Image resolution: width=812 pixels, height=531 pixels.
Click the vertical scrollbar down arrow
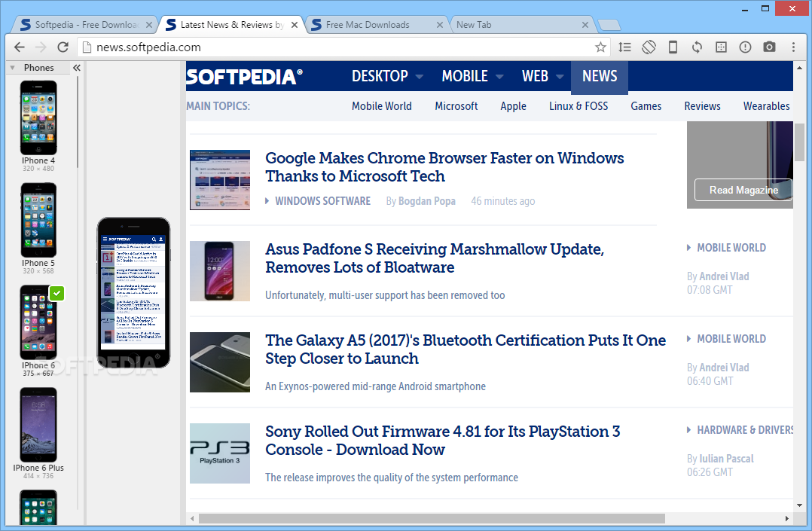800,505
